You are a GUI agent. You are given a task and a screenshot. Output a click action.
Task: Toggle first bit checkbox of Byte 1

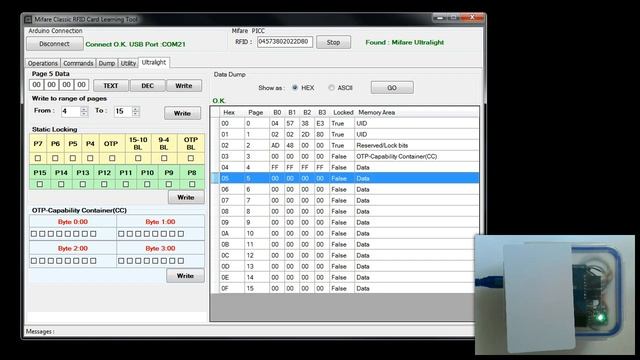121,234
